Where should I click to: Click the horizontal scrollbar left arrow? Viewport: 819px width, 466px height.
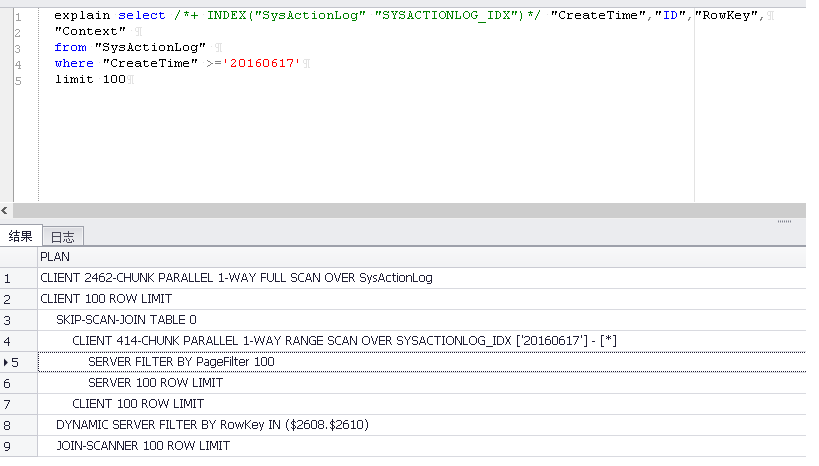tap(6, 211)
